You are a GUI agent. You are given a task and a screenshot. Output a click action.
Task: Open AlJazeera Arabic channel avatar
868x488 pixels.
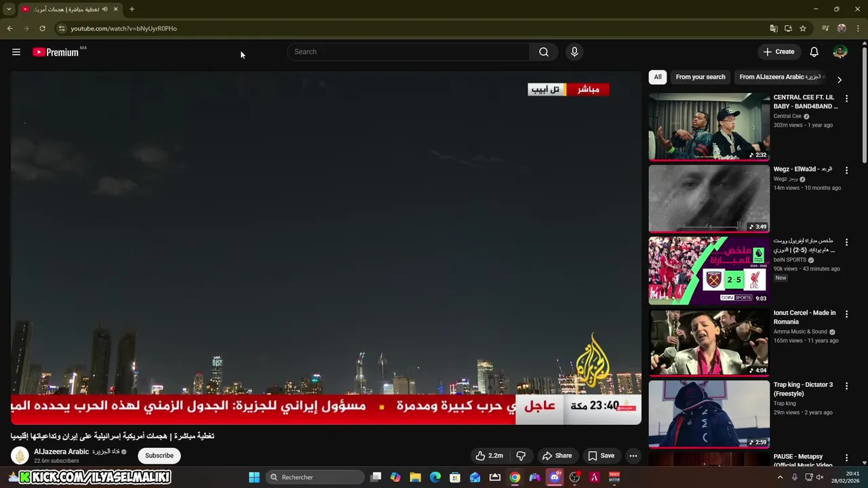(x=20, y=455)
